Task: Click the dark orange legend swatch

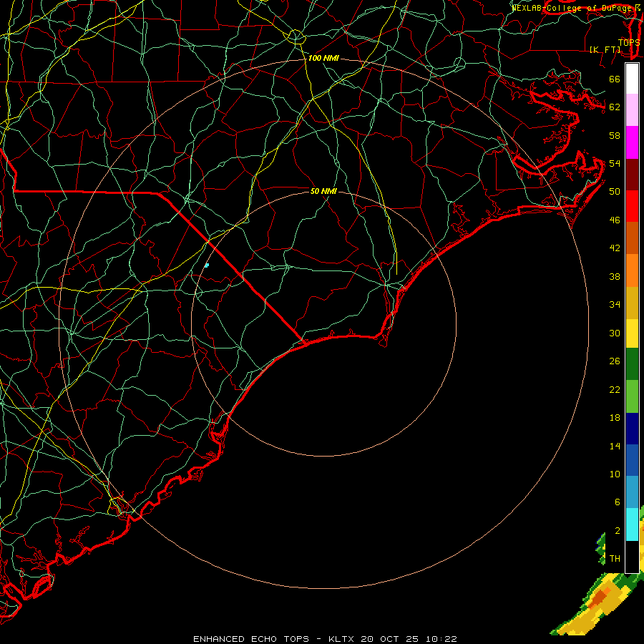Action: point(632,238)
